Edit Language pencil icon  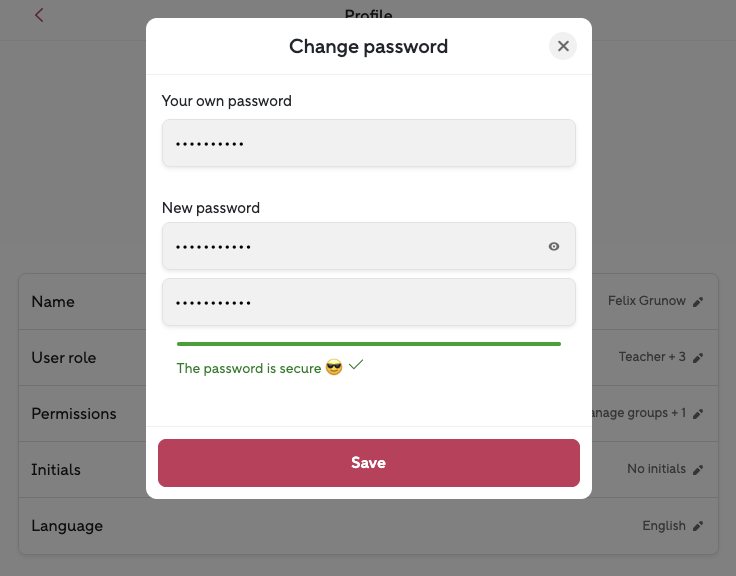pyautogui.click(x=698, y=525)
